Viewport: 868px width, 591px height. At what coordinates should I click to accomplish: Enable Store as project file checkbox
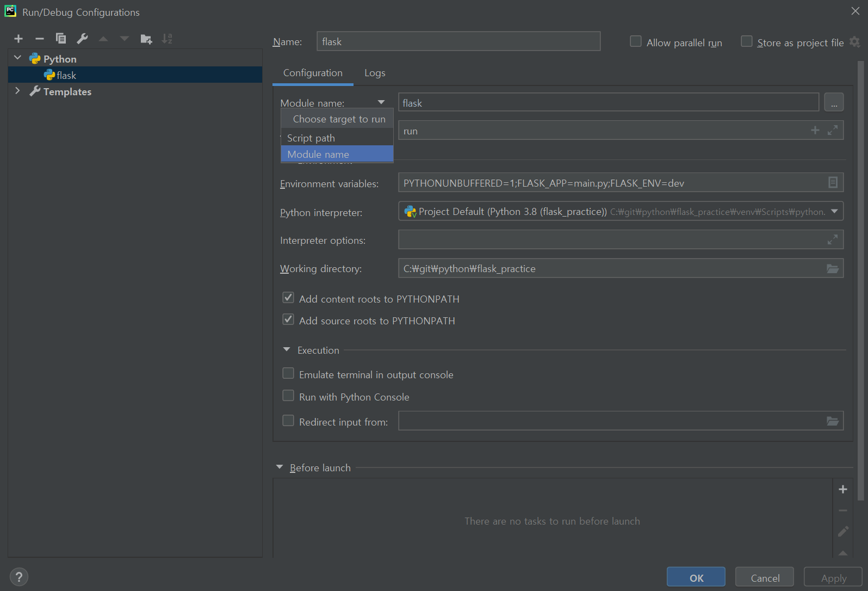coord(747,41)
